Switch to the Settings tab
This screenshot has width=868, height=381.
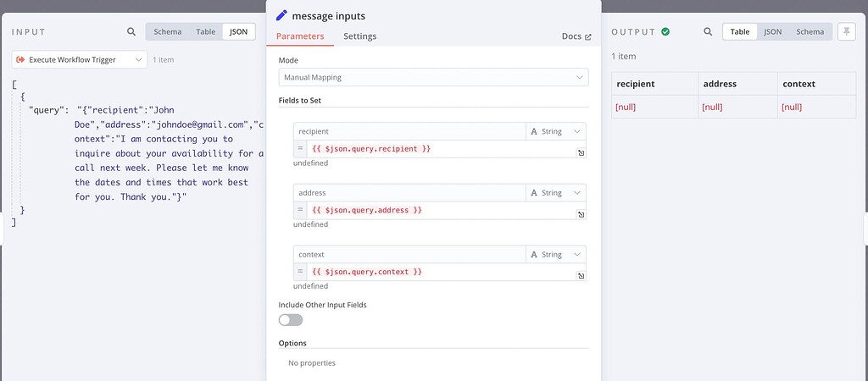click(x=359, y=36)
